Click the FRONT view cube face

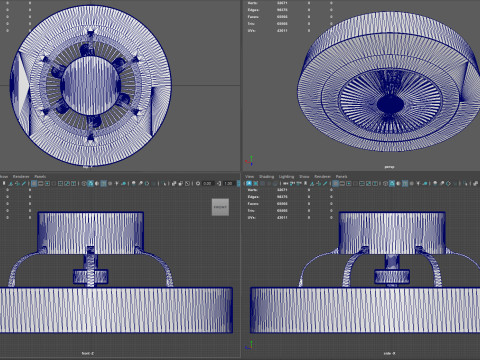tap(220, 207)
